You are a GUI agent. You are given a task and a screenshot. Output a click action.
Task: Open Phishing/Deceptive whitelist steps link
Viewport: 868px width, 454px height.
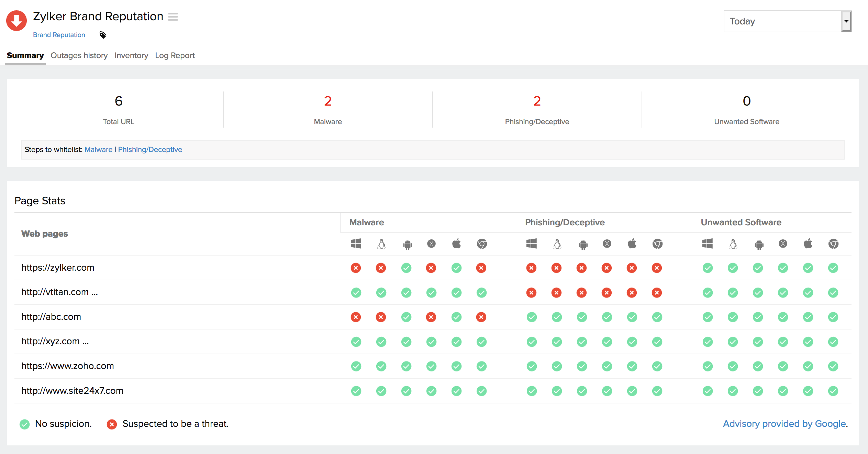150,150
